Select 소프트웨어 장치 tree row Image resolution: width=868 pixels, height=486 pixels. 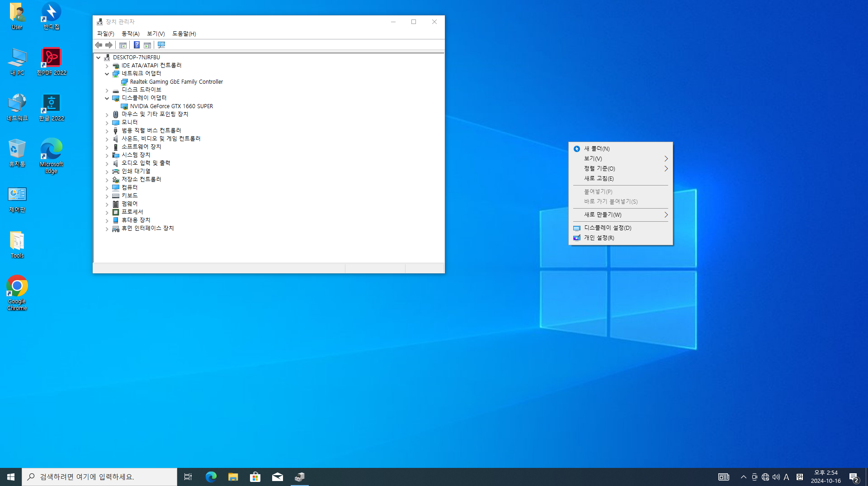pos(141,147)
